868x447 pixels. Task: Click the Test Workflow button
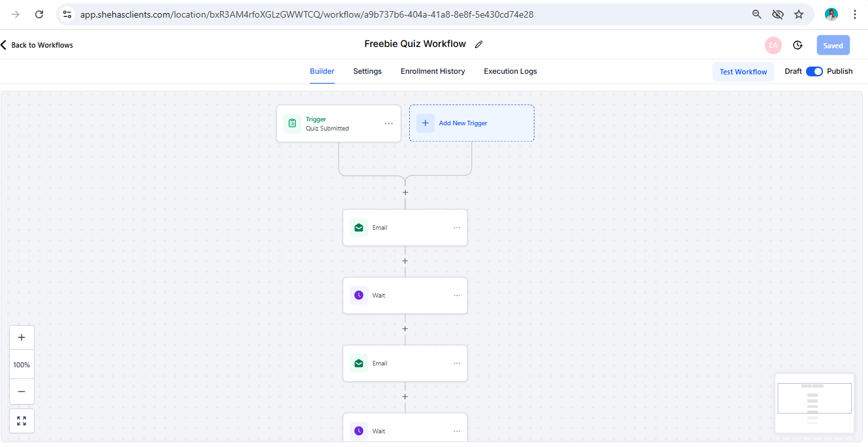743,72
